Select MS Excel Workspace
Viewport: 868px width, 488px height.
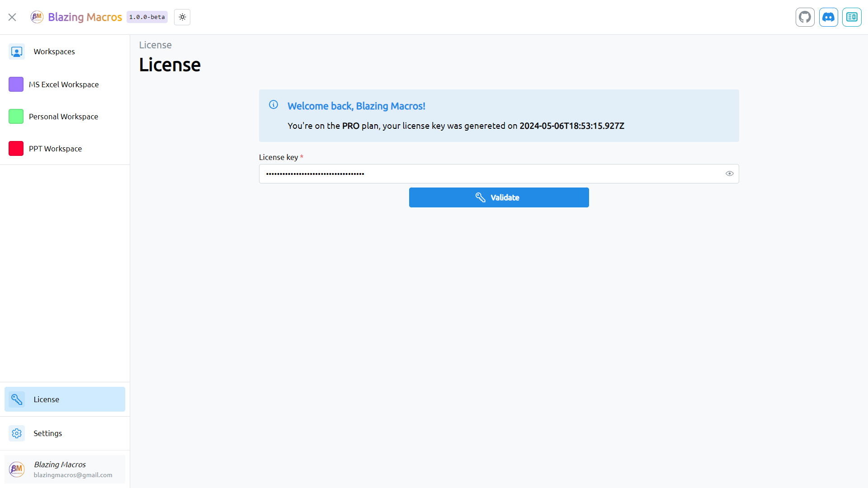[65, 84]
